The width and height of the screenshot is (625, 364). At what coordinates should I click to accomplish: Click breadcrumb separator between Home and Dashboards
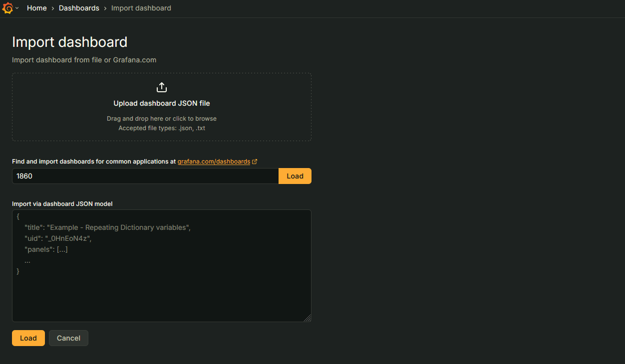pos(53,8)
